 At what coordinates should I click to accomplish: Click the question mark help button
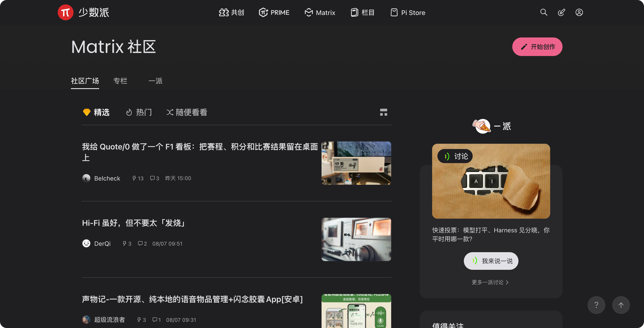(596, 305)
